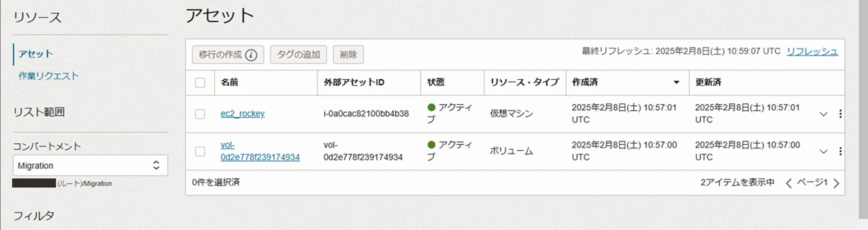Open the three-dot menu for the volume row
868x230 pixels.
pyautogui.click(x=840, y=151)
